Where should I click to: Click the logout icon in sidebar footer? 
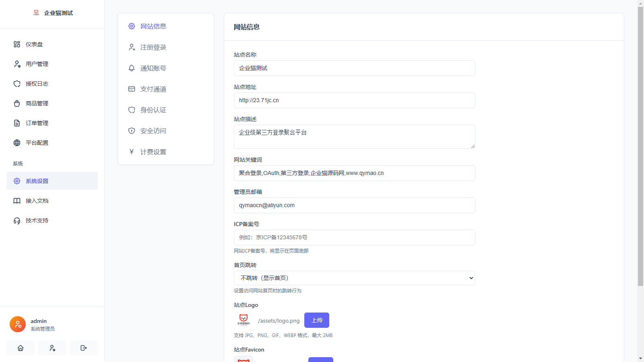[84, 348]
